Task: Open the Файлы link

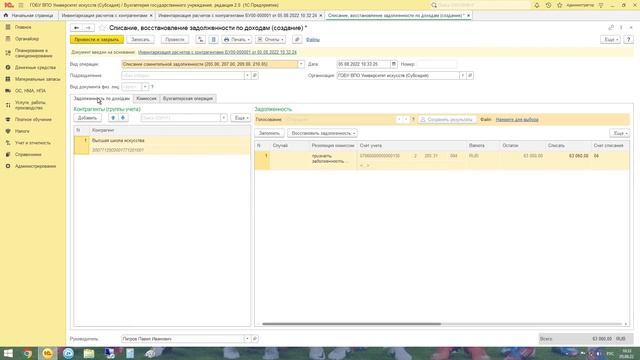Action: click(x=313, y=40)
